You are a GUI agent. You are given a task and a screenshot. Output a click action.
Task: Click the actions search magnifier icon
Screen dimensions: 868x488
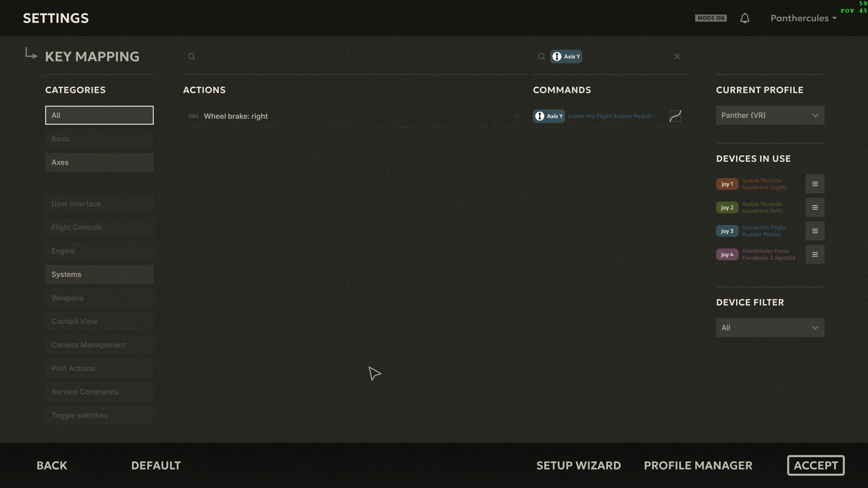coord(192,56)
